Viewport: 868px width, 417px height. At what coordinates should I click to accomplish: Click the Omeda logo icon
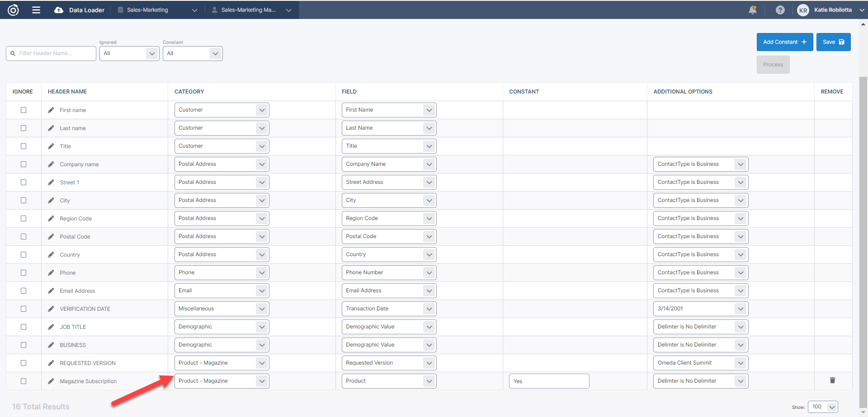[x=13, y=10]
